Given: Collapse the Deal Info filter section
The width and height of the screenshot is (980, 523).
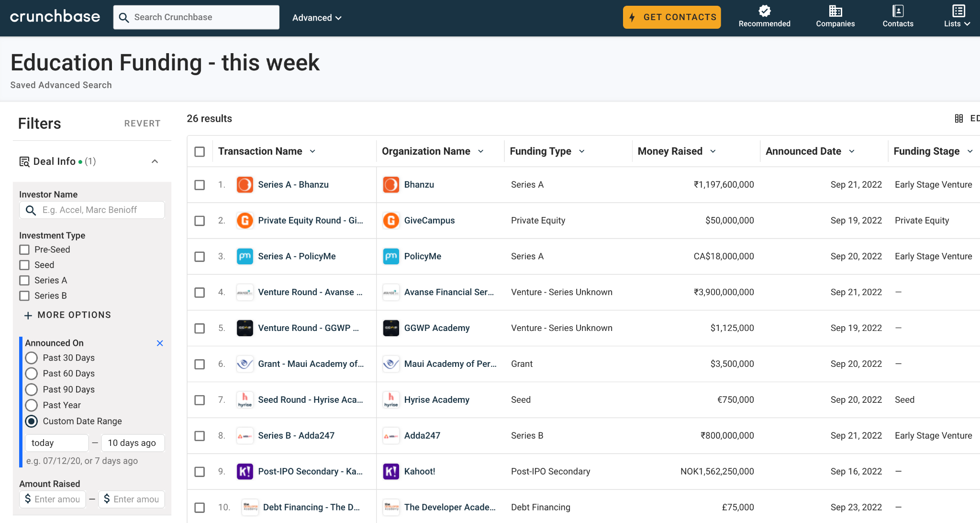Looking at the screenshot, I should pyautogui.click(x=155, y=161).
